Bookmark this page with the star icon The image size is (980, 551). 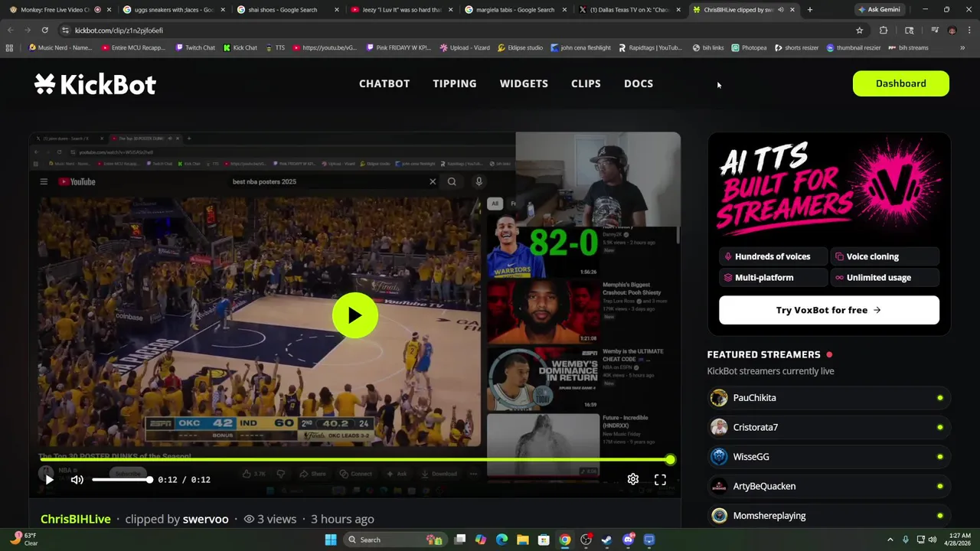859,31
